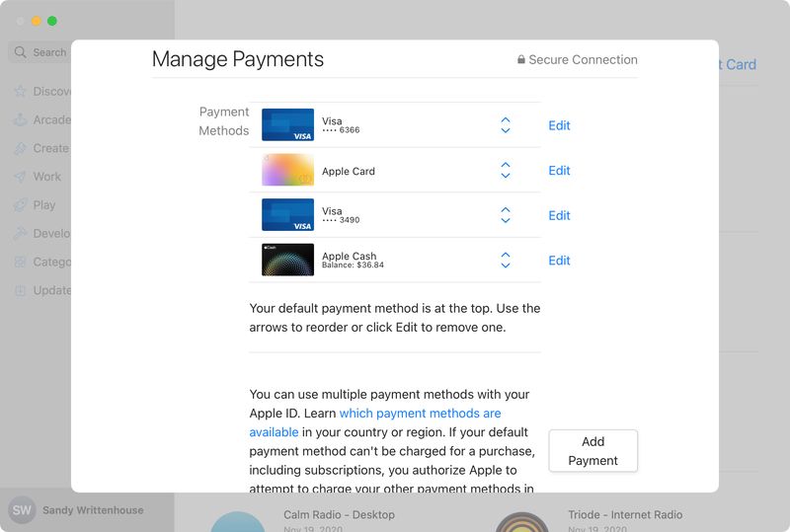Open Calm Radio - Desktop app entry
The image size is (790, 532).
(x=339, y=514)
